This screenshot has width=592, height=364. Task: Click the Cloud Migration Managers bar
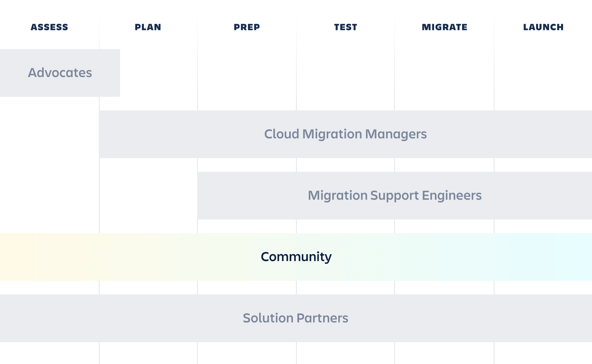point(345,134)
